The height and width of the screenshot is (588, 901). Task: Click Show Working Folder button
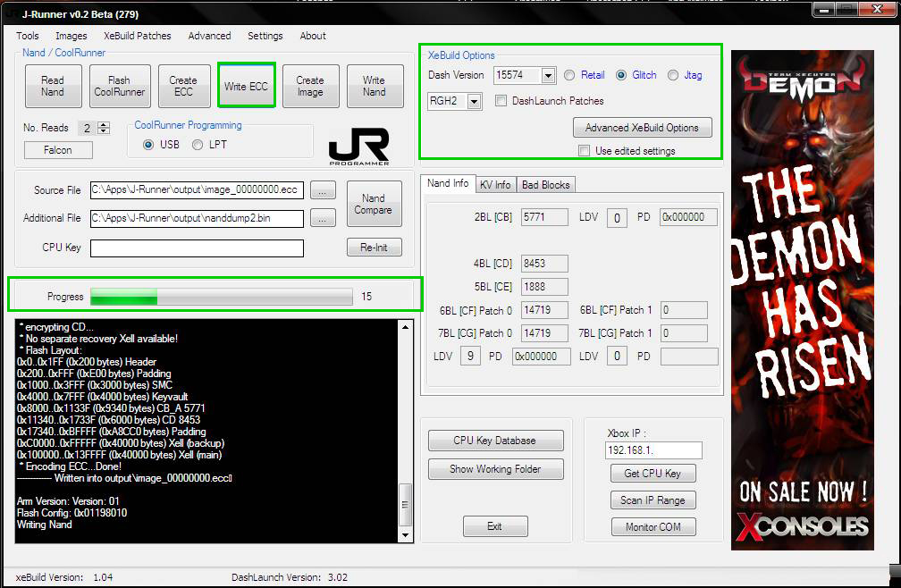[x=495, y=469]
